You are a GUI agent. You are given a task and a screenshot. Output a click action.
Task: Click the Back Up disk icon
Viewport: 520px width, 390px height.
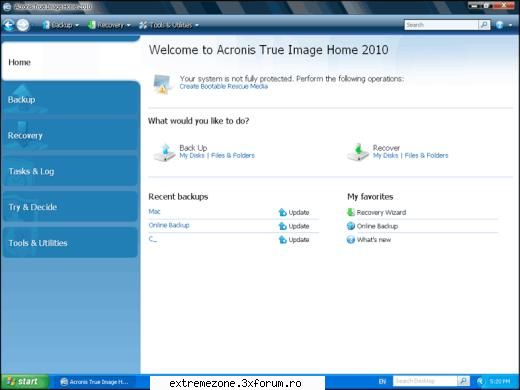pos(164,152)
